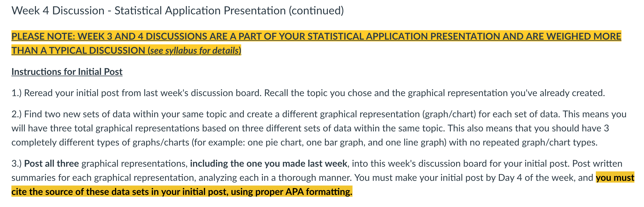
Task: Click the italic 'see syllabus for details' text
Action: pyautogui.click(x=194, y=51)
